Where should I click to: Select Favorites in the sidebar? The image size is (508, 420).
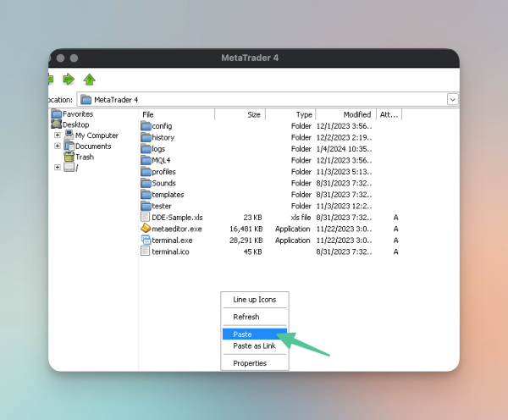tap(77, 113)
